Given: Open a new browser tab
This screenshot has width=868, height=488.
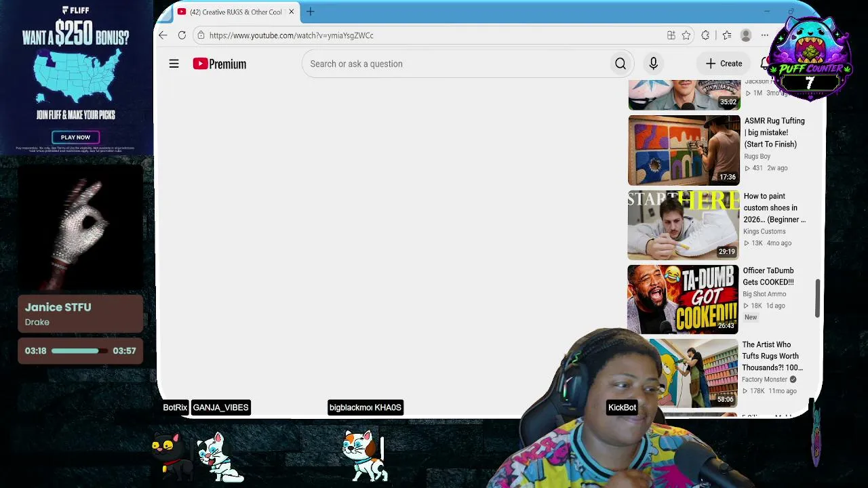Looking at the screenshot, I should 311,12.
